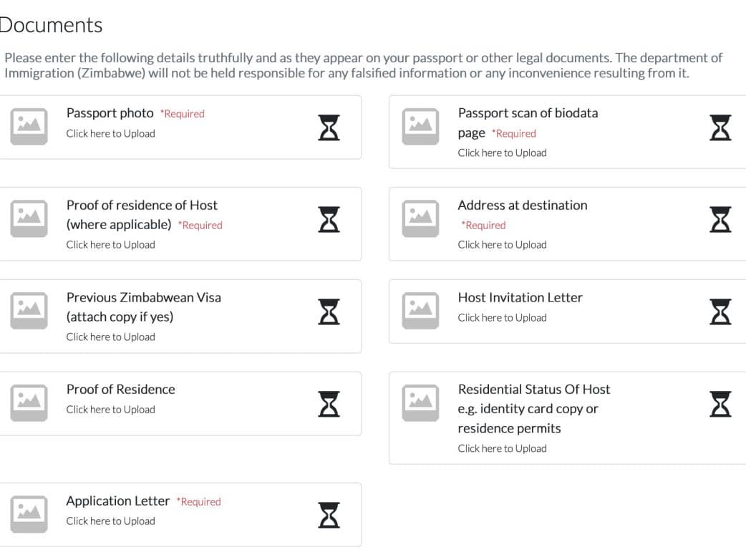Screen dimensions: 746x560
Task: Click upload link under Application Letter
Action: (x=110, y=521)
